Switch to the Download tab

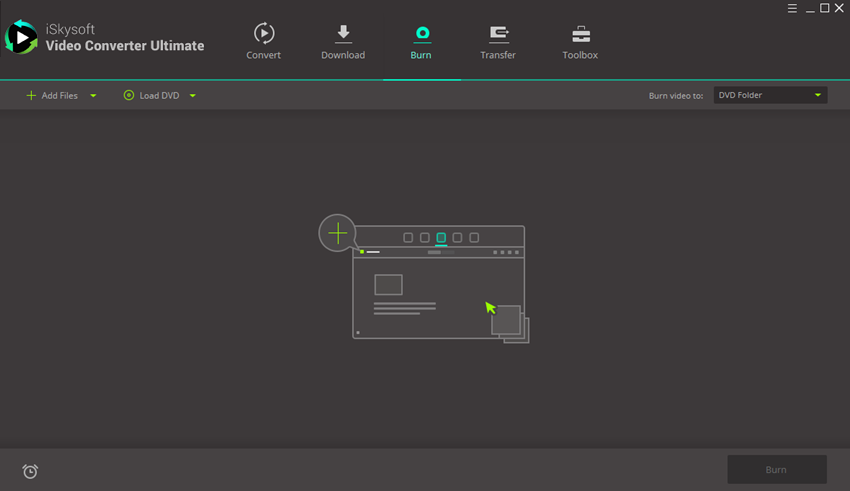[343, 42]
